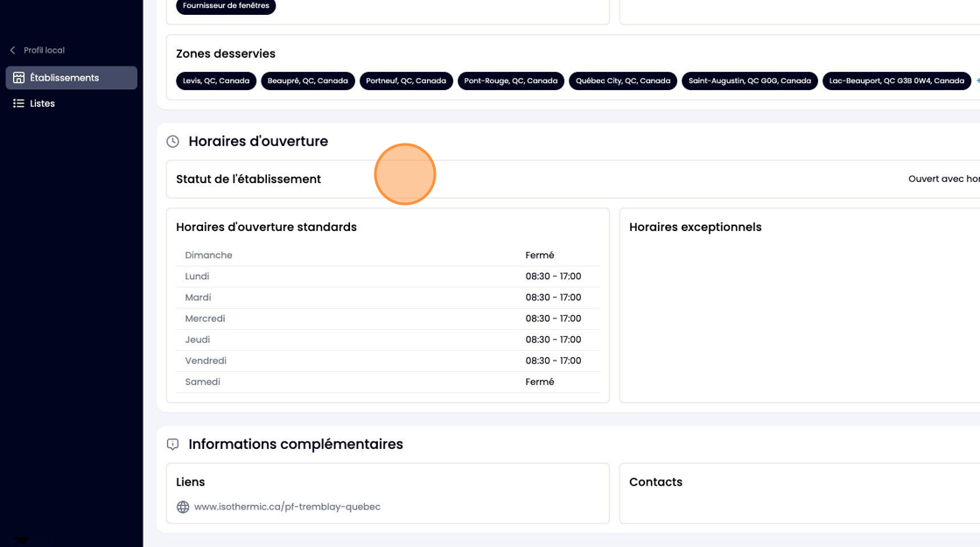Screen dimensions: 980x547
Task: Click Informations complémentaires section title
Action: coord(296,445)
